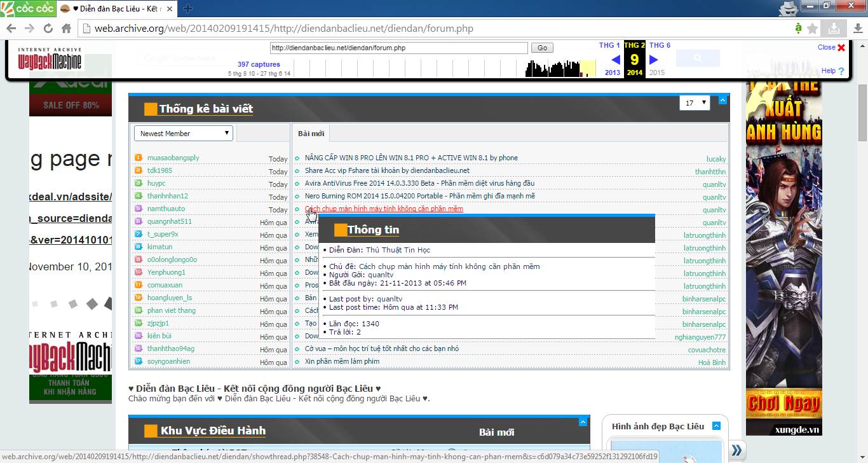
Task: Open the downloads arrow icon
Action: (x=857, y=28)
